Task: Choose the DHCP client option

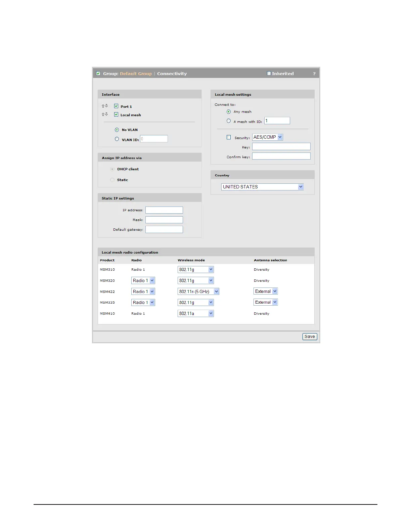Action: point(112,169)
